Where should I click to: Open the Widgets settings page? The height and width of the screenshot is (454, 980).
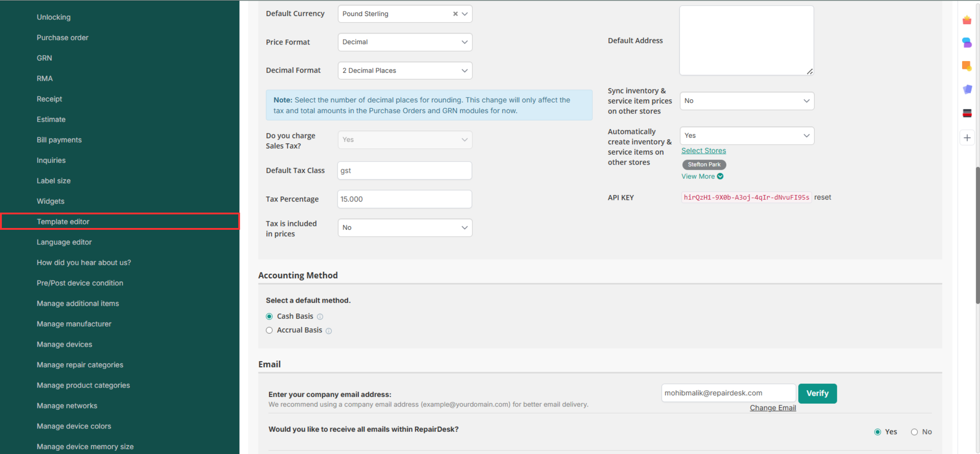click(50, 201)
